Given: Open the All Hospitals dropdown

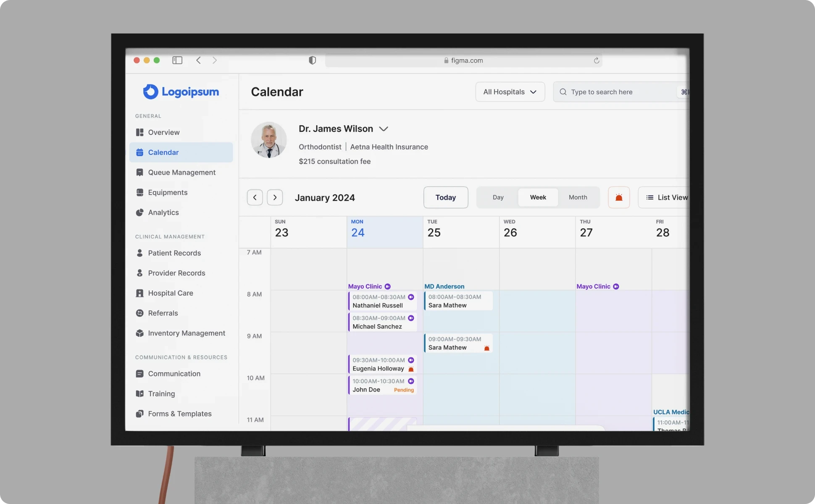Looking at the screenshot, I should [x=510, y=92].
